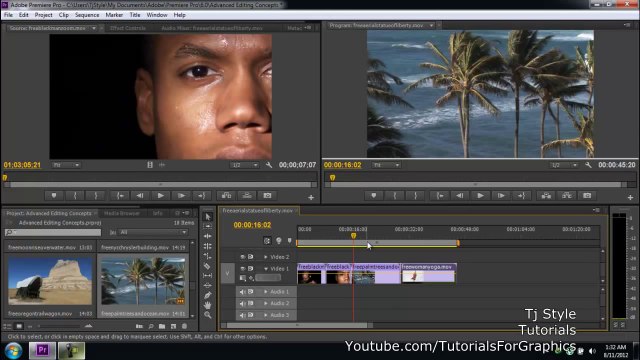Open the File menu

click(9, 15)
